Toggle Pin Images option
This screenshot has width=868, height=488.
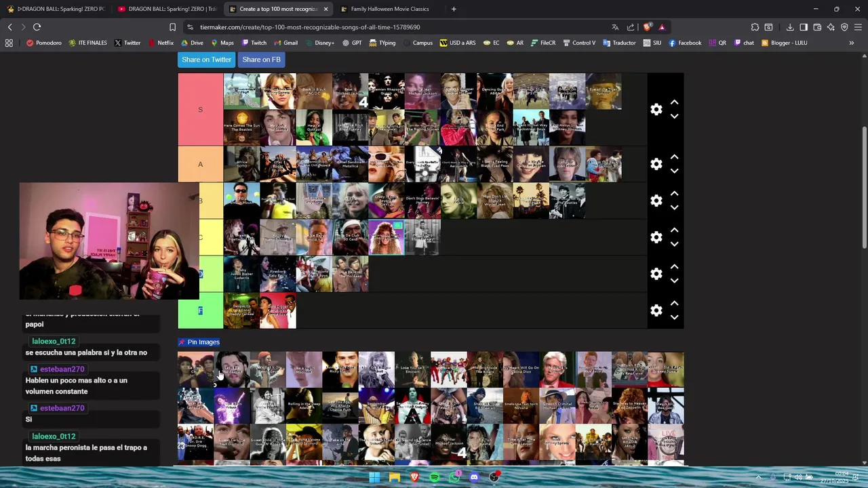[x=199, y=342]
